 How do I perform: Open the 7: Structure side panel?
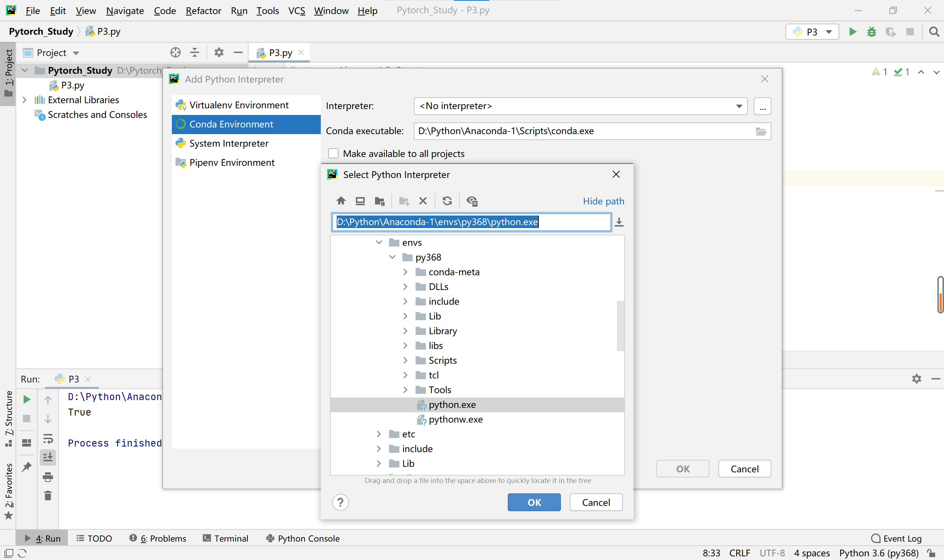point(8,418)
